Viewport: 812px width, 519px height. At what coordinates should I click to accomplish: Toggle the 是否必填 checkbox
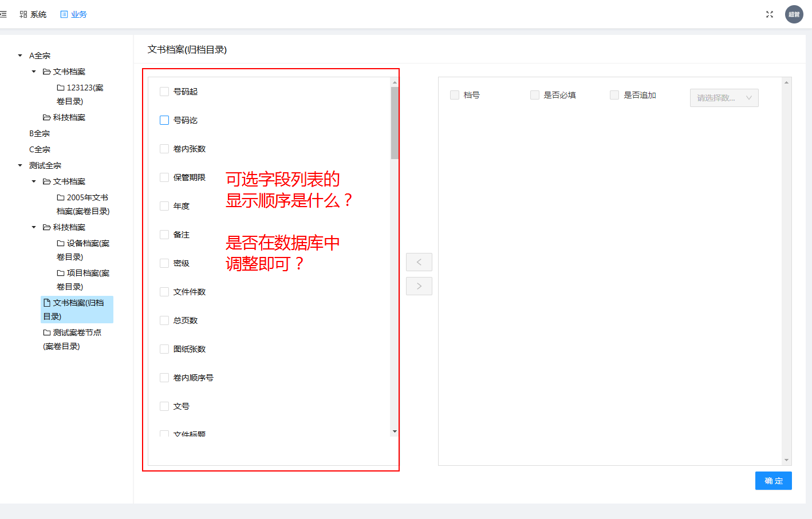point(535,95)
